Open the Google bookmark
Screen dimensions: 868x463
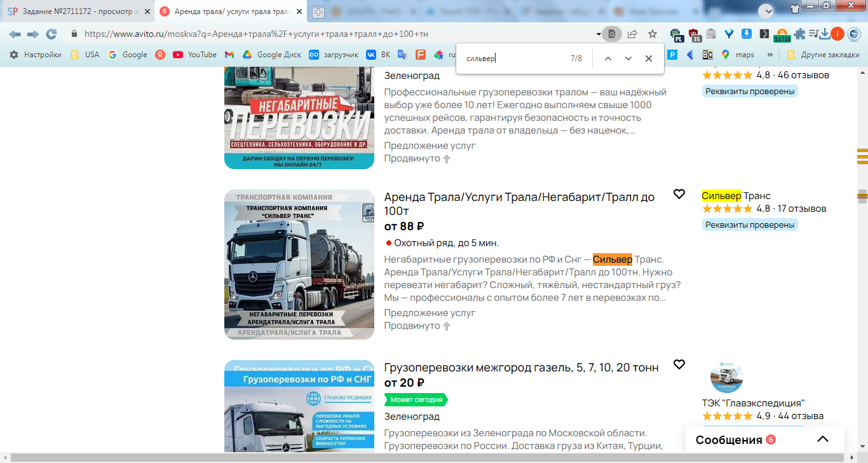128,55
